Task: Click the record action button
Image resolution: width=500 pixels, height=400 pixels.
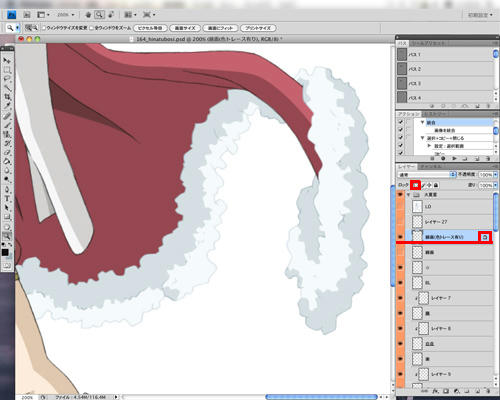Action: click(x=443, y=159)
